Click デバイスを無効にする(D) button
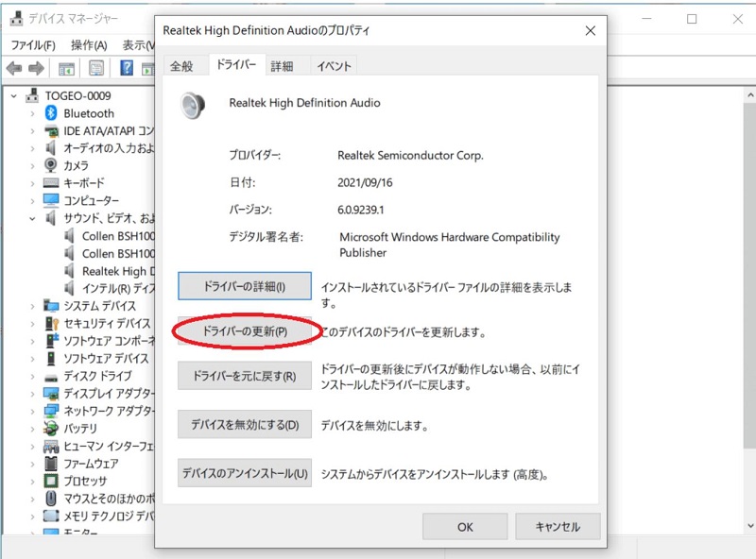756x559 pixels. coord(245,424)
